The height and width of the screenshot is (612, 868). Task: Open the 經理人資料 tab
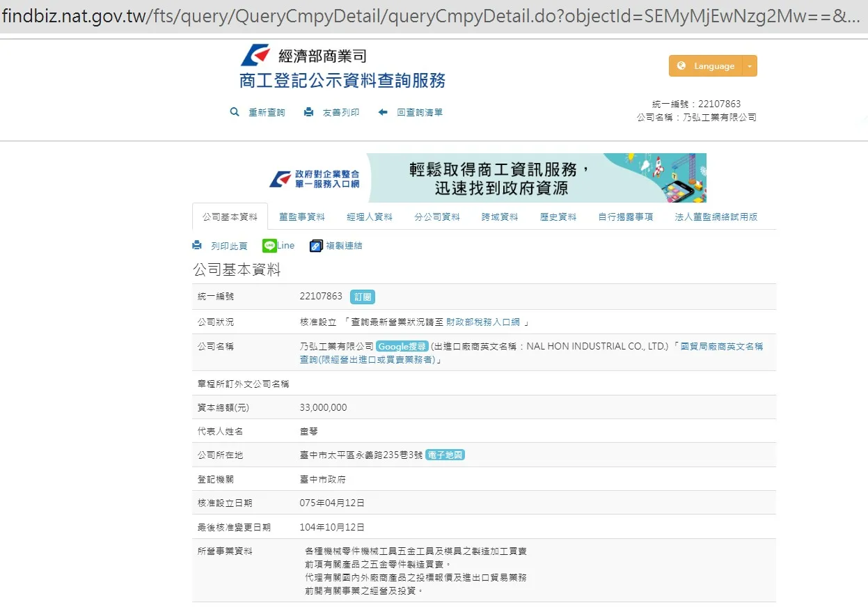[x=370, y=217]
